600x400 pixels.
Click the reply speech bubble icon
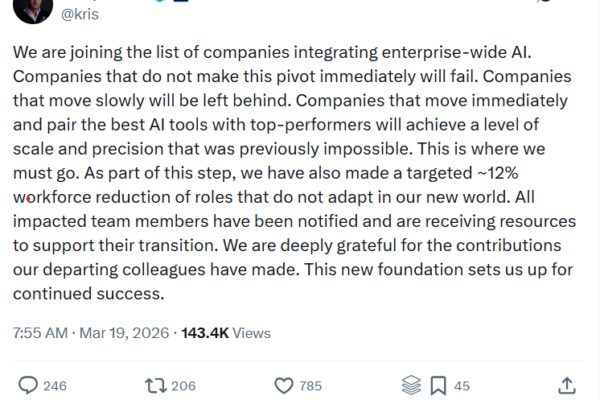29,385
